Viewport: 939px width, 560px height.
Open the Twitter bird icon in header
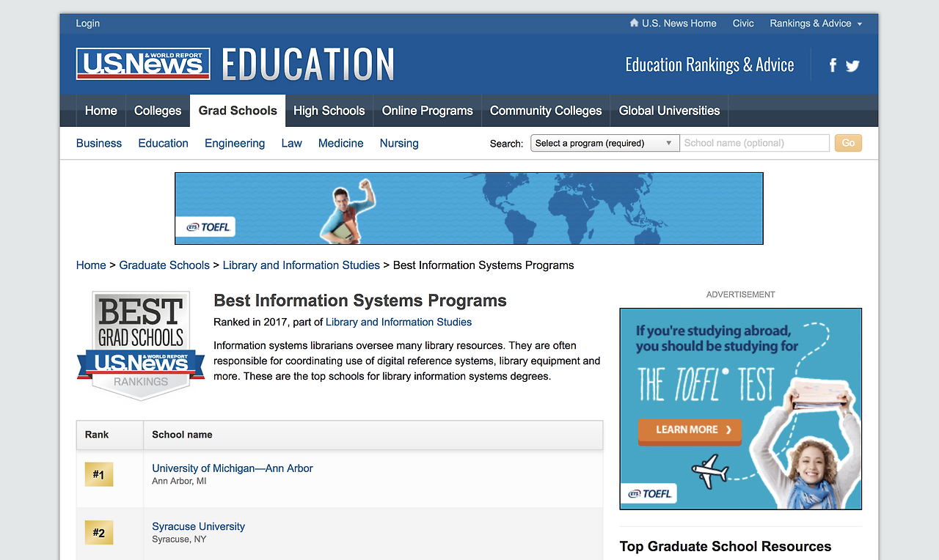click(852, 66)
